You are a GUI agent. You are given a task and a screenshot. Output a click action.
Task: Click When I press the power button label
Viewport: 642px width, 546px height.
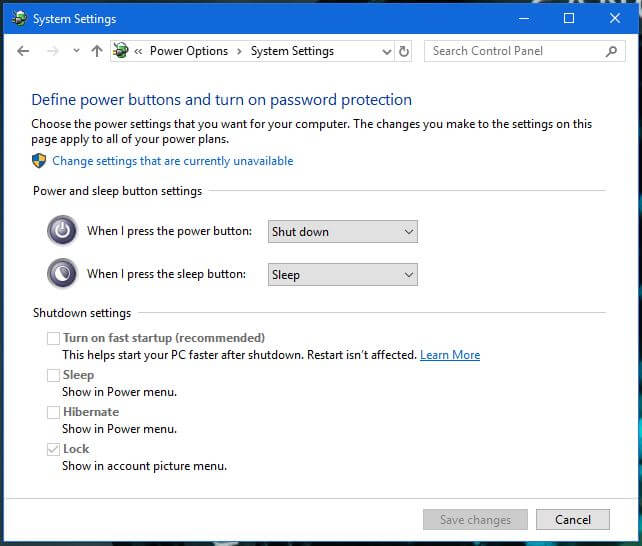click(x=170, y=231)
